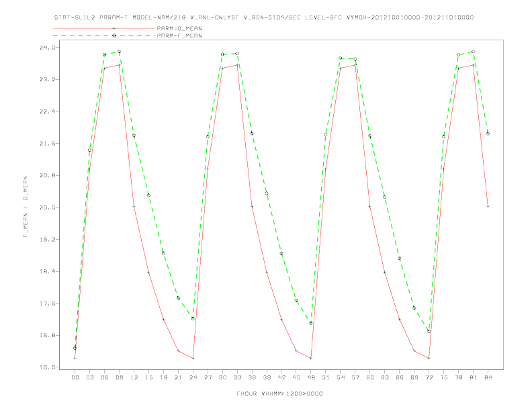Click the x-axis tick label 18
532x411 pixels.
click(x=163, y=377)
